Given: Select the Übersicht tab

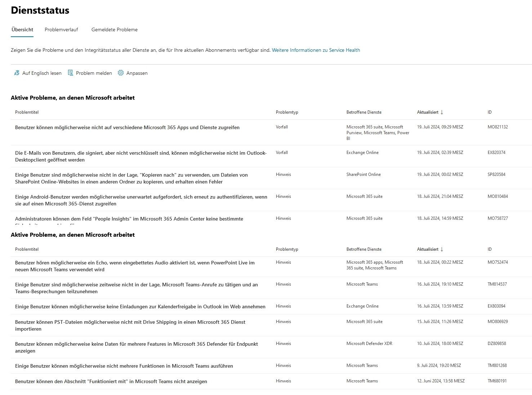Looking at the screenshot, I should pos(22,29).
